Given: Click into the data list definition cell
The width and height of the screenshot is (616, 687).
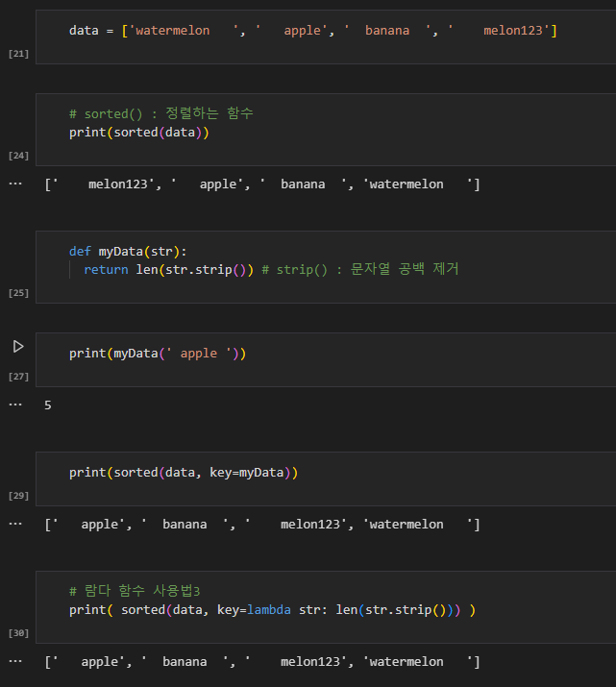Looking at the screenshot, I should click(x=326, y=37).
